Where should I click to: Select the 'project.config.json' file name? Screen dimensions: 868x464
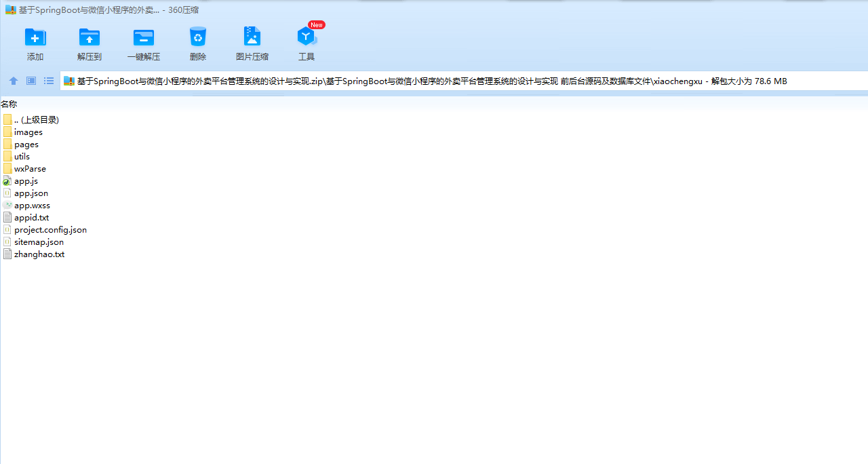point(51,230)
